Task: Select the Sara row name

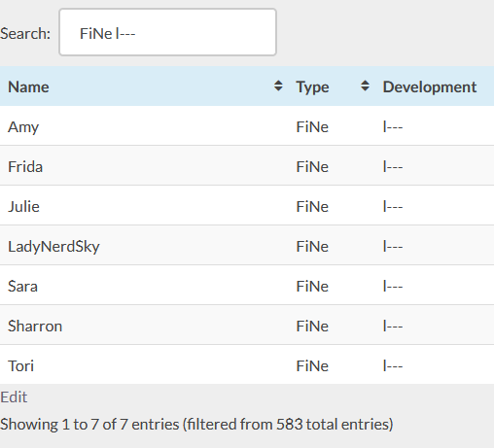Action: tap(22, 286)
